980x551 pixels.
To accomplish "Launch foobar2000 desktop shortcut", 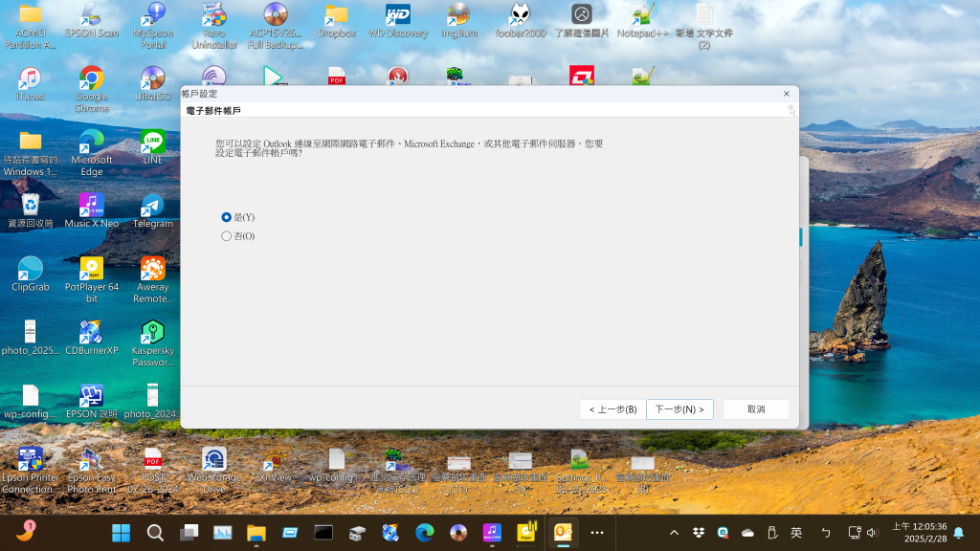I will coord(520,15).
